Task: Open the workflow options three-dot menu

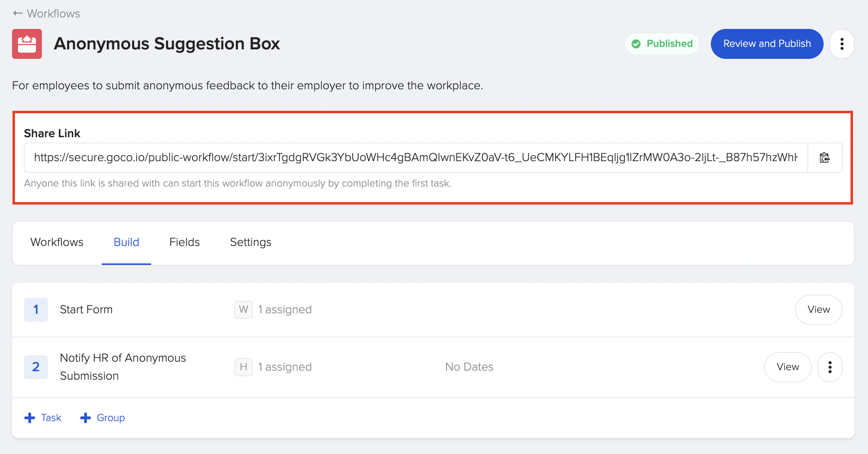Action: coord(842,44)
